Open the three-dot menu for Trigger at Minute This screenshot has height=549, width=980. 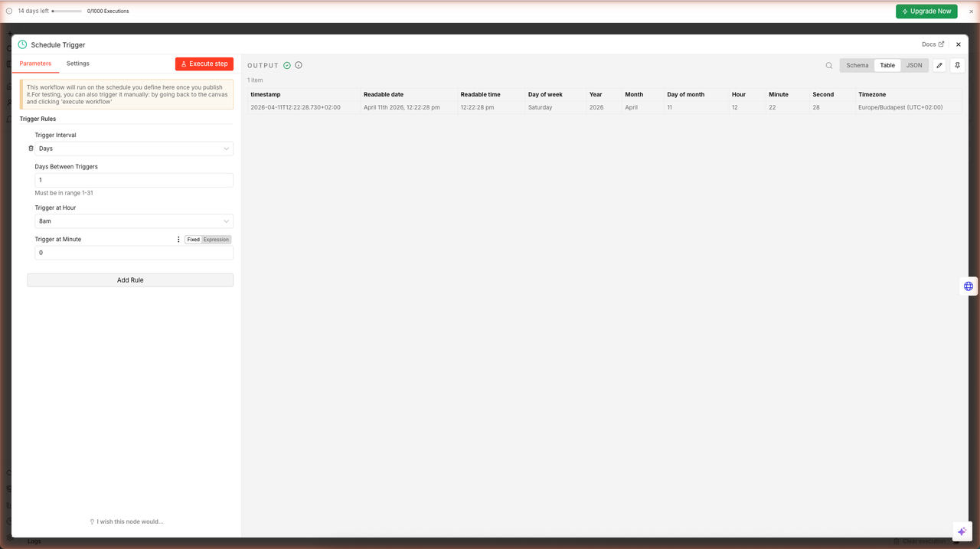click(178, 240)
